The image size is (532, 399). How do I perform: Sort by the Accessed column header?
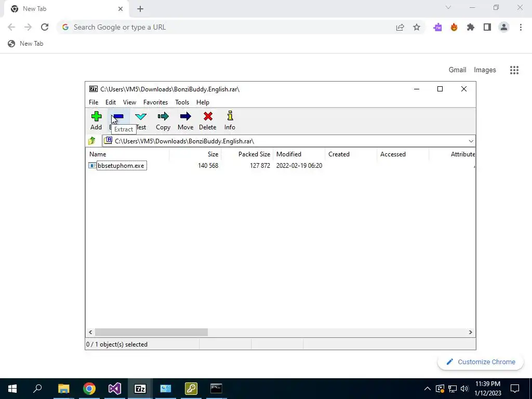coord(403,154)
